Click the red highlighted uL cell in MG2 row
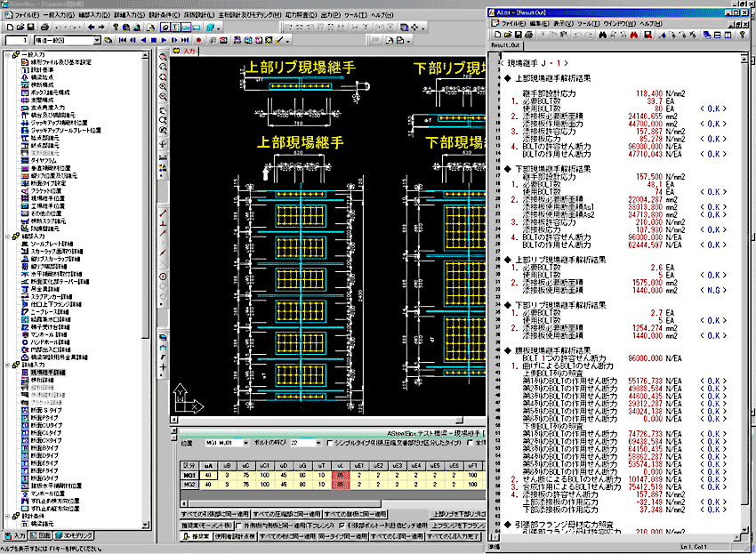The image size is (756, 554). [x=341, y=485]
